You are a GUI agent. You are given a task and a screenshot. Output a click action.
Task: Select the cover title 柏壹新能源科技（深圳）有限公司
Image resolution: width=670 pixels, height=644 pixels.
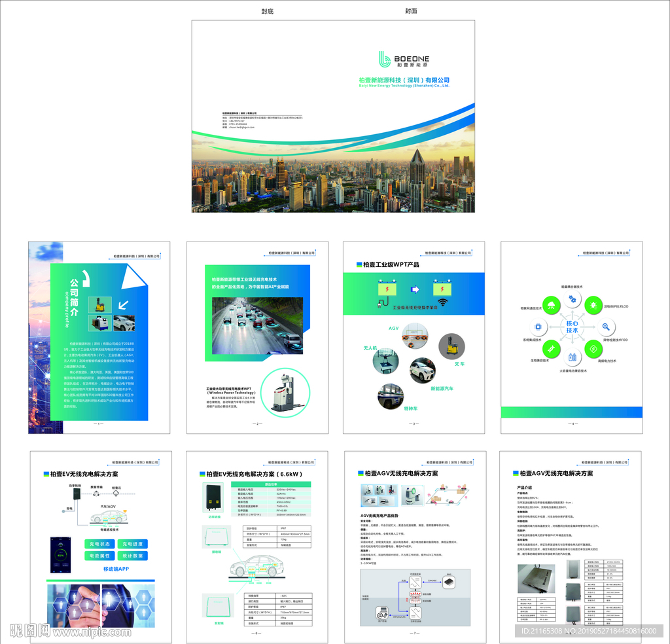point(404,80)
